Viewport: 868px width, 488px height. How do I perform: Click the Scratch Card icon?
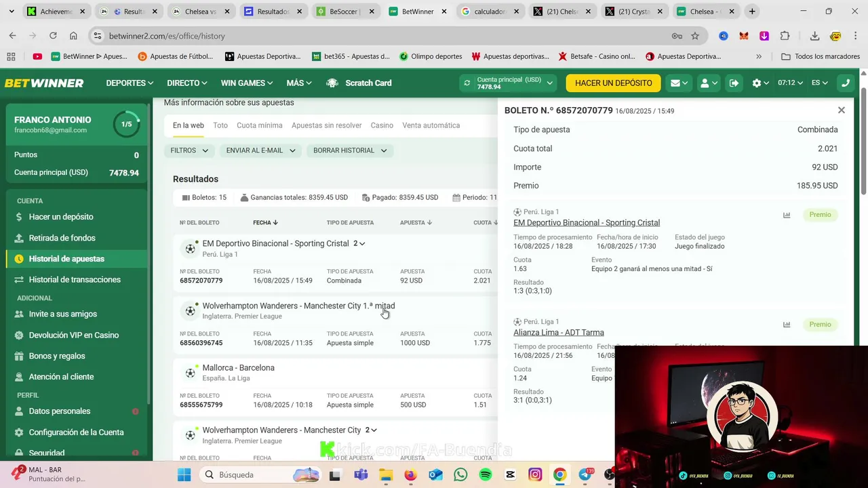332,83
